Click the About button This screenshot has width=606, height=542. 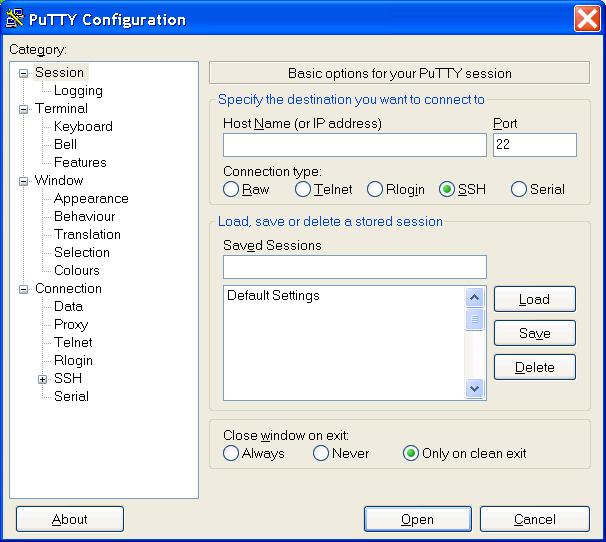point(70,519)
